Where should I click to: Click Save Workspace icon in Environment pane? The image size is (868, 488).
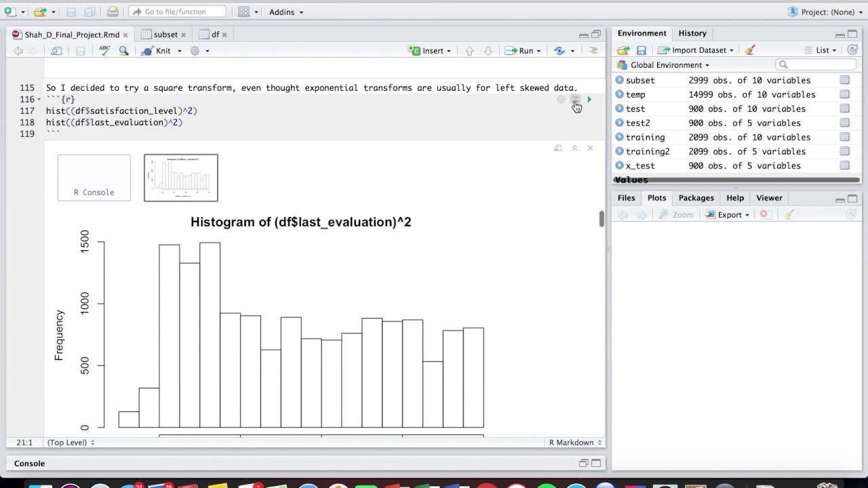click(x=642, y=50)
